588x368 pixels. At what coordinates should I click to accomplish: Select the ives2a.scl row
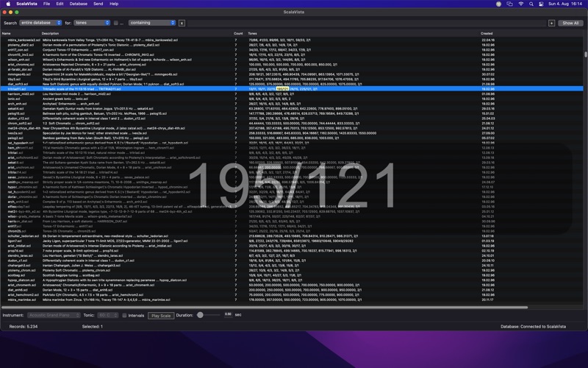point(292,133)
